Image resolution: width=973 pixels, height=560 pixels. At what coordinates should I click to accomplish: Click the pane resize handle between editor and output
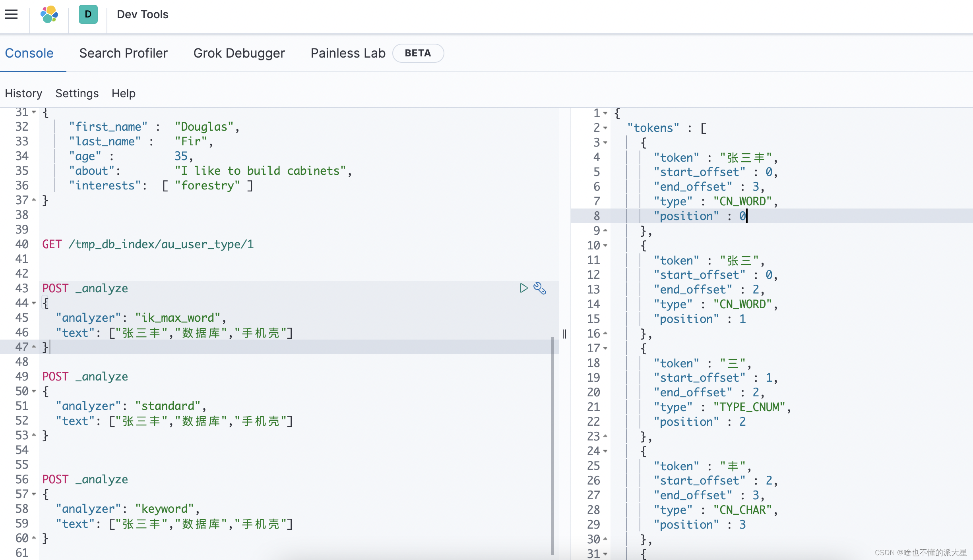pos(564,334)
